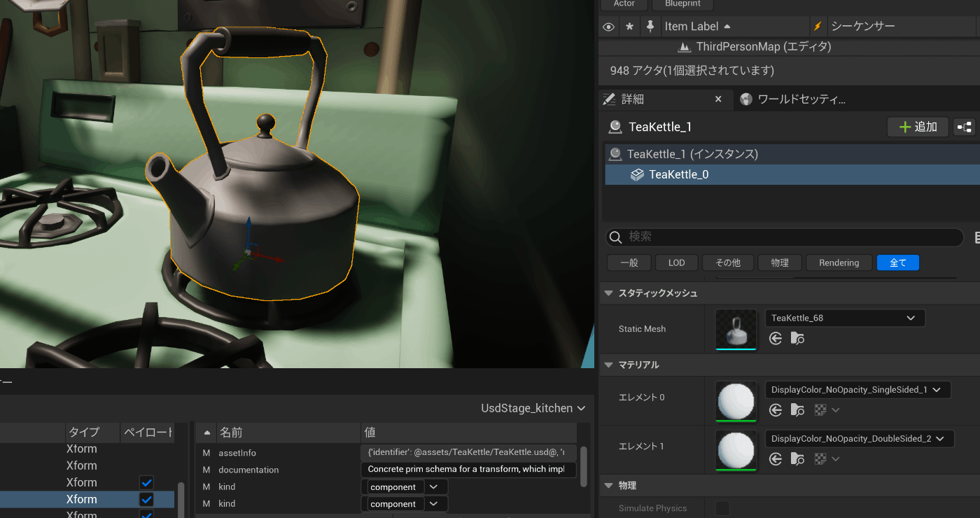Toggle the eye visibility column in Outliner header
The height and width of the screenshot is (518, 980).
click(x=608, y=27)
